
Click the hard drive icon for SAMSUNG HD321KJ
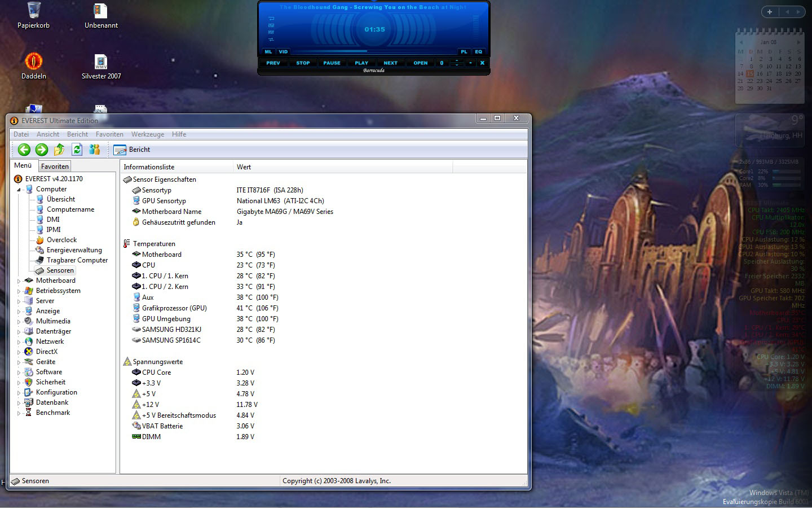tap(136, 330)
